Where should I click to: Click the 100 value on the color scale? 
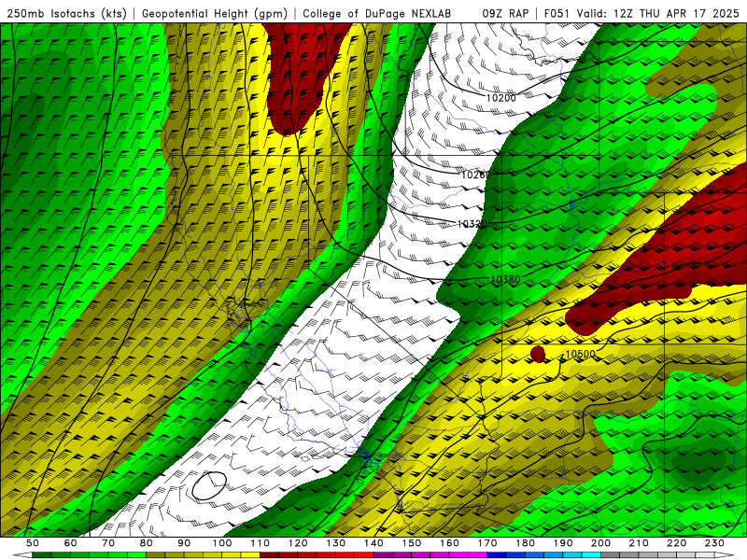tap(222, 543)
